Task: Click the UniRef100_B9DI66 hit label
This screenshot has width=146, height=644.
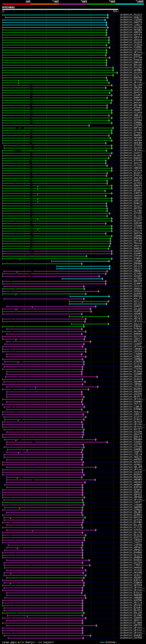Action: pos(131,296)
